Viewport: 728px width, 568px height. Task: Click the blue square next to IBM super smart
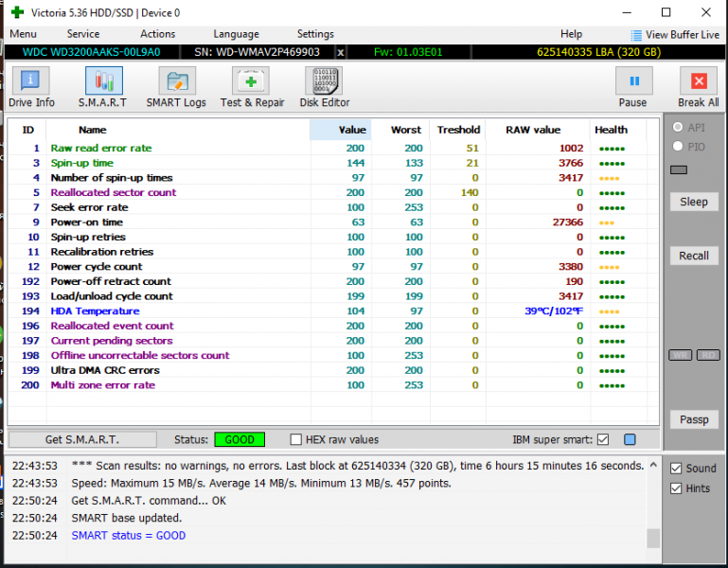[630, 439]
